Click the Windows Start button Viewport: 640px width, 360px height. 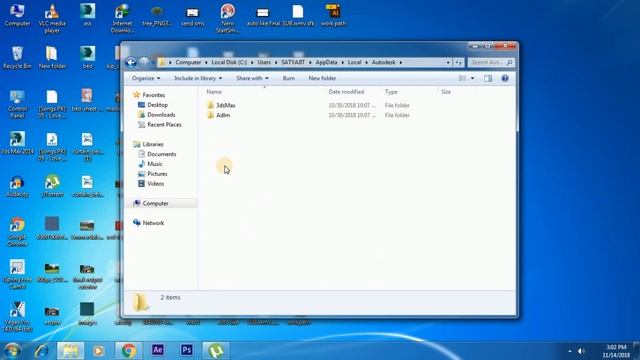[x=12, y=350]
